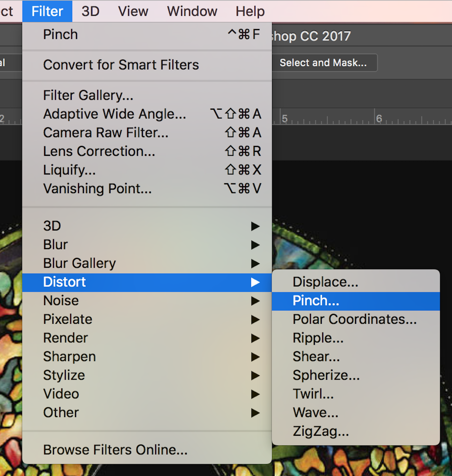Expand the Noise filter submenu
Image resolution: width=452 pixels, height=476 pixels.
tap(61, 301)
